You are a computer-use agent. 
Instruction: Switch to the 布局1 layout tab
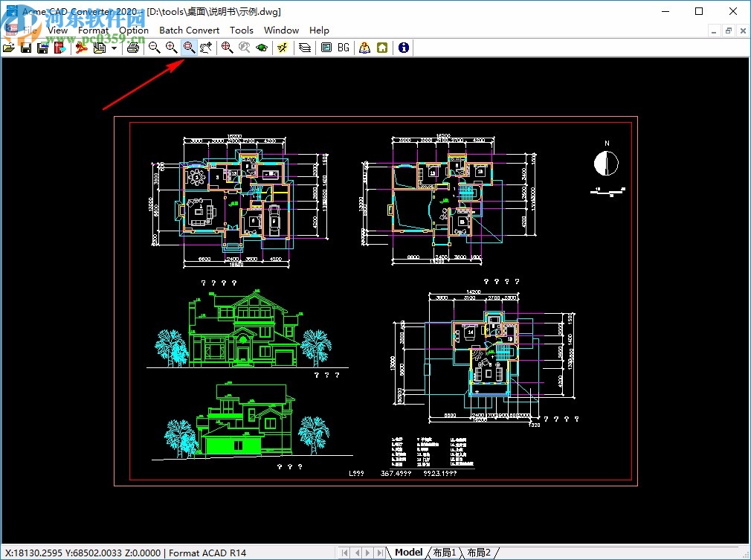point(444,553)
